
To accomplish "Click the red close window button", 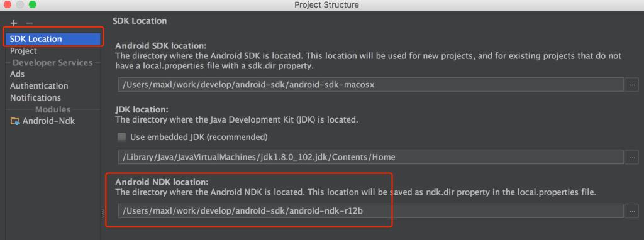I will coord(8,5).
